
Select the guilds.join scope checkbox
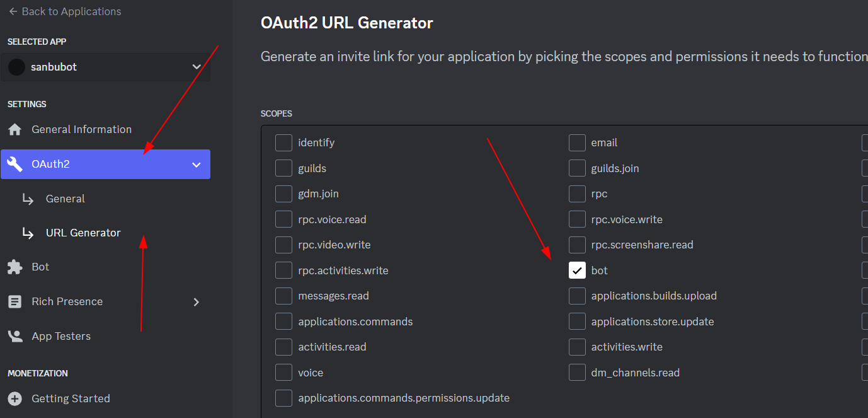point(577,168)
